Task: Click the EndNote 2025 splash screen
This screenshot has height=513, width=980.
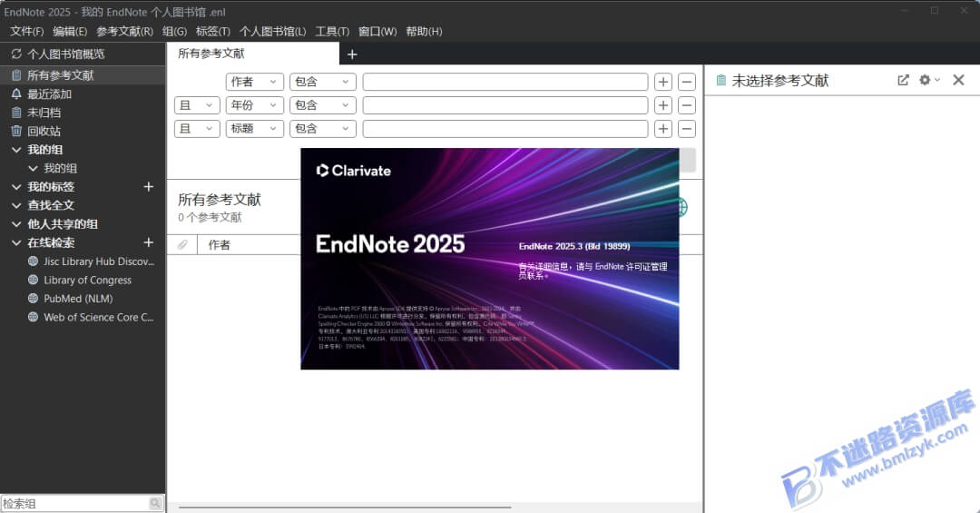Action: pos(489,259)
